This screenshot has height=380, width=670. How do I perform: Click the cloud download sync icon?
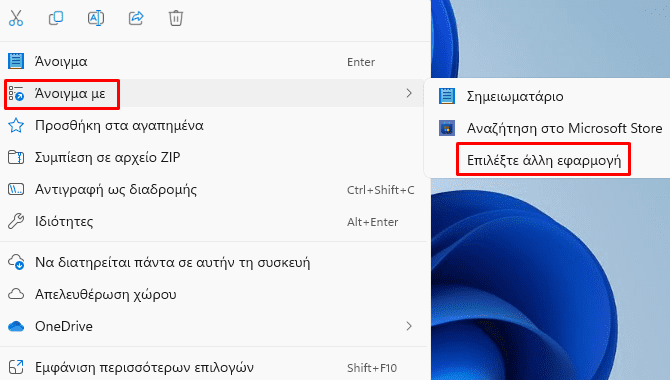point(16,262)
